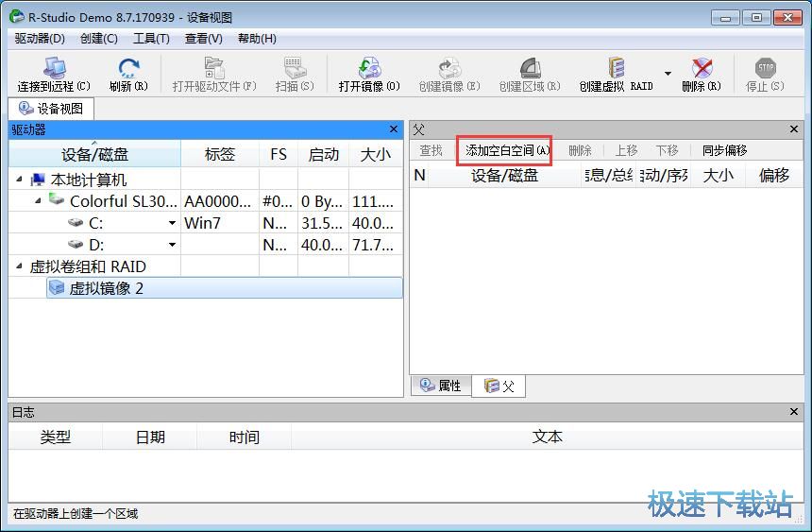Click the 上移 button
Screen dimensions: 812x532
pos(626,150)
